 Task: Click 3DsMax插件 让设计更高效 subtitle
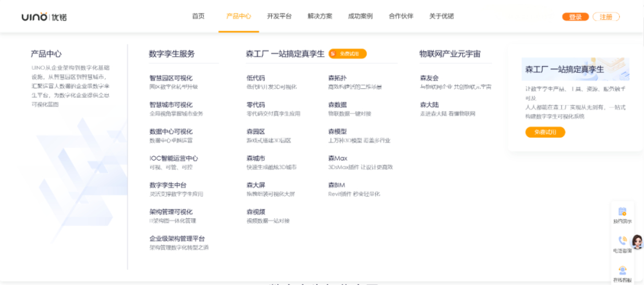point(360,167)
